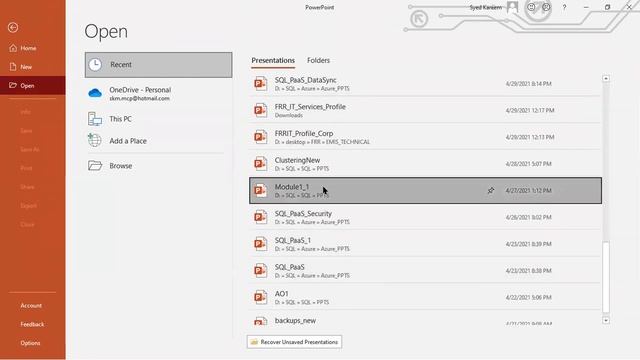Open the SQL_PaaS_1 presentation name
Viewport: 640px width, 360px height.
click(293, 240)
